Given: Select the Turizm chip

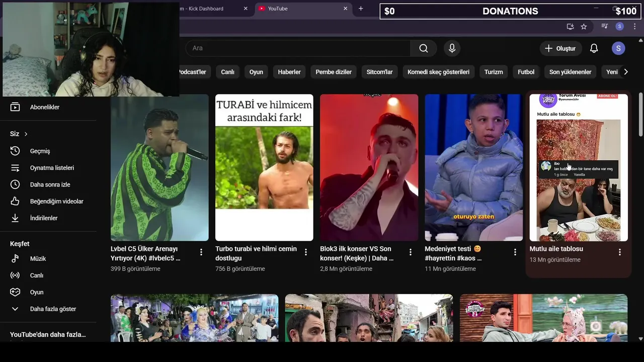Looking at the screenshot, I should pyautogui.click(x=494, y=72).
